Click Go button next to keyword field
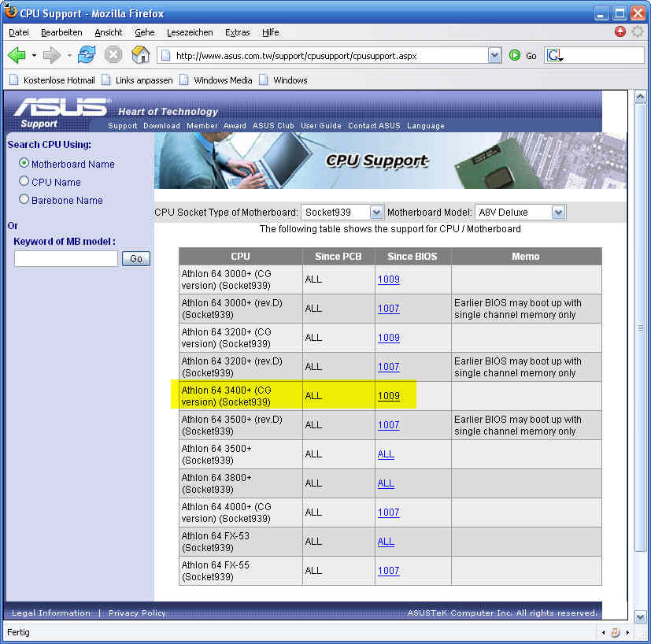651x644 pixels. (136, 259)
